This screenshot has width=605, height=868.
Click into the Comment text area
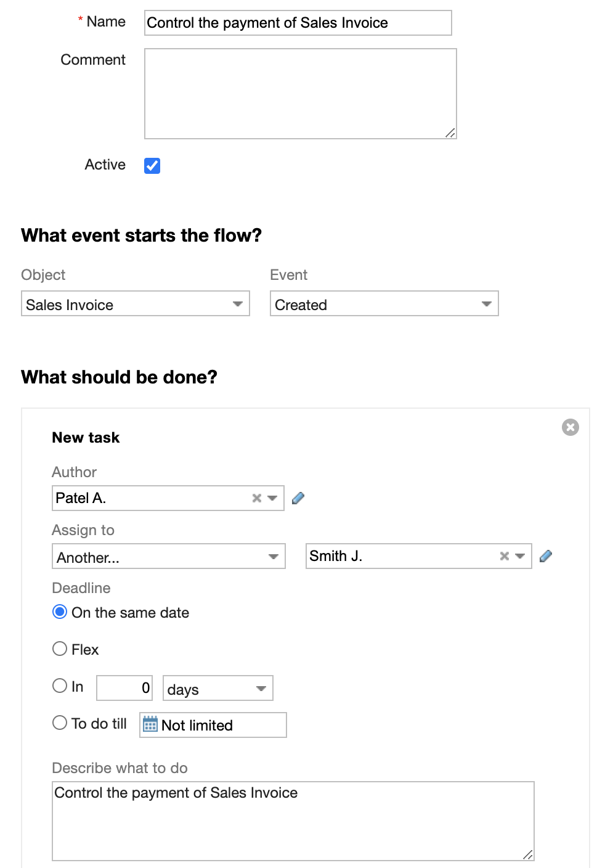[x=301, y=94]
